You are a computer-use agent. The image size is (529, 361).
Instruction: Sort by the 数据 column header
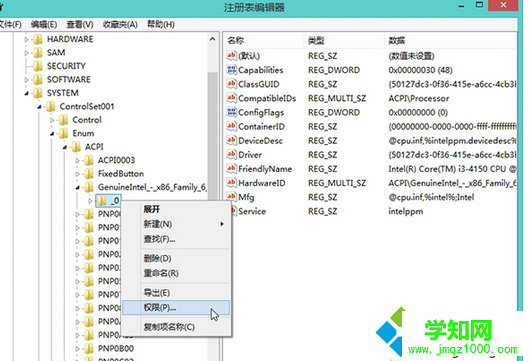(450, 41)
